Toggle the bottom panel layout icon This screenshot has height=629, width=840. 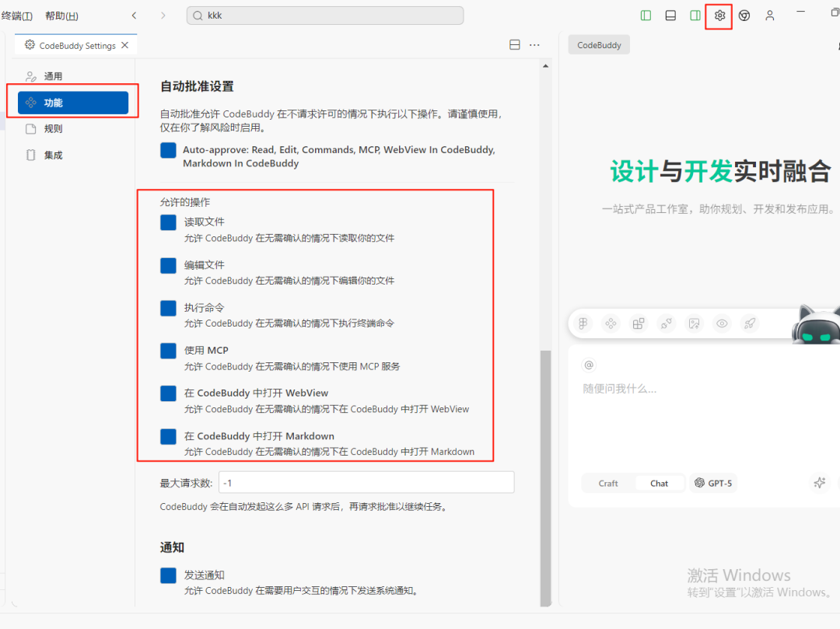click(670, 16)
